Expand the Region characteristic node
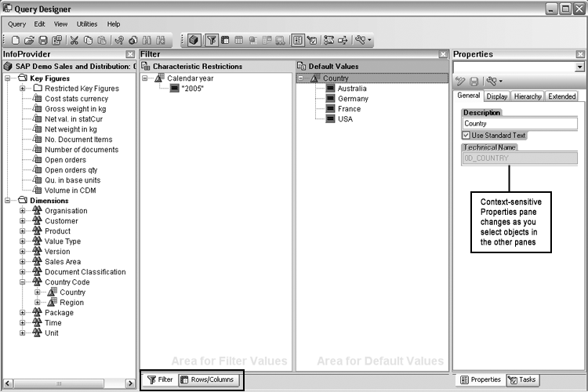The image size is (588, 392). click(x=37, y=302)
